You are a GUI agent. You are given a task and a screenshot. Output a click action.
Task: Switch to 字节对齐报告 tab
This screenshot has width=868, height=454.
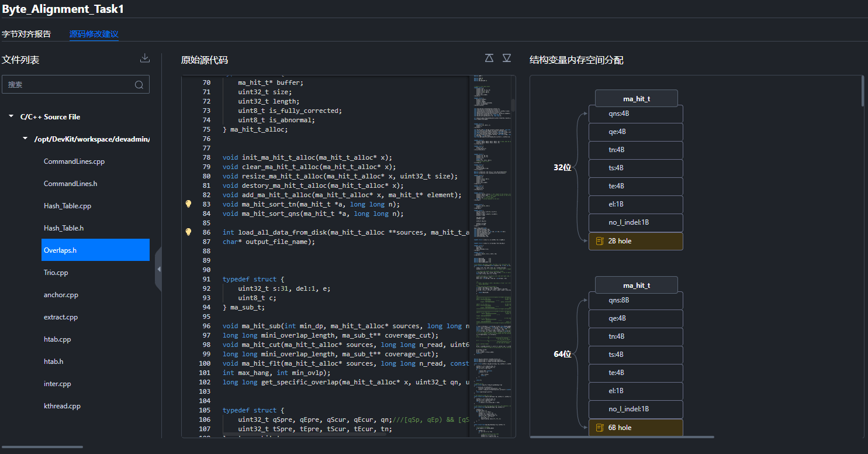[x=26, y=34]
